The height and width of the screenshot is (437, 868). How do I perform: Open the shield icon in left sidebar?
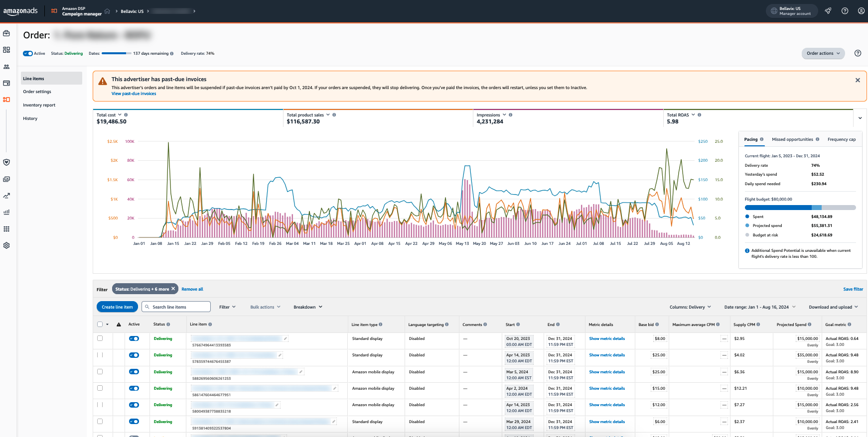click(x=6, y=162)
